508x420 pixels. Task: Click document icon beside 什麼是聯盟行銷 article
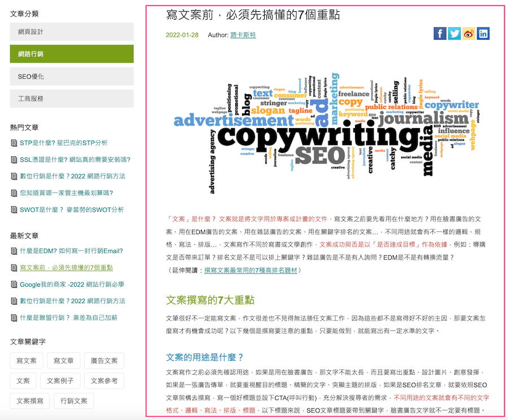[14, 318]
